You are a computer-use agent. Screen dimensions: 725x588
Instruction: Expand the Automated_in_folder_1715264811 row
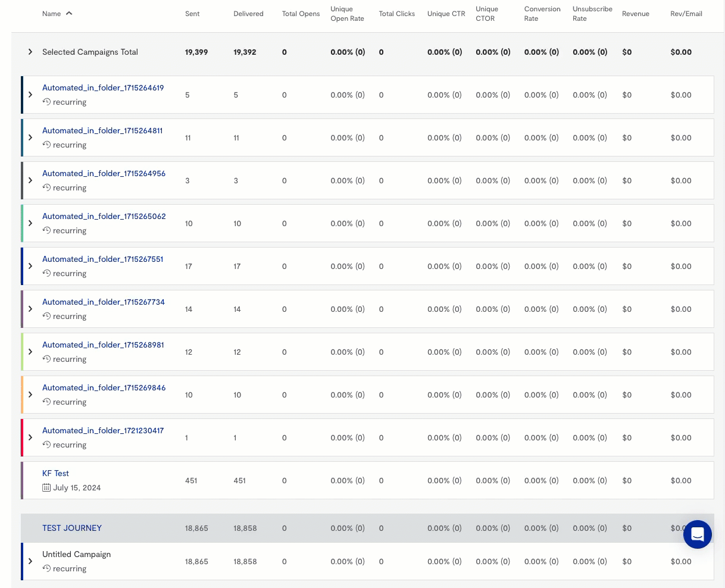coord(30,137)
